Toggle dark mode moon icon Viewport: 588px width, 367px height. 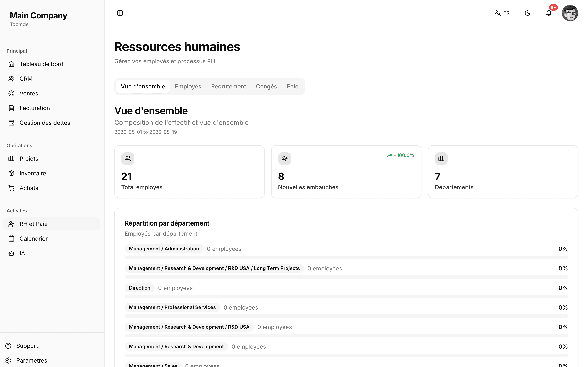[x=528, y=13]
